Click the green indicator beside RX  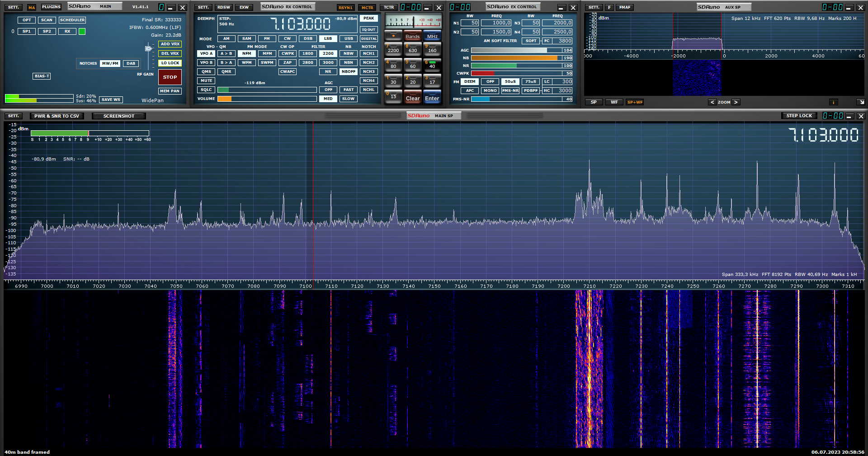click(x=82, y=32)
